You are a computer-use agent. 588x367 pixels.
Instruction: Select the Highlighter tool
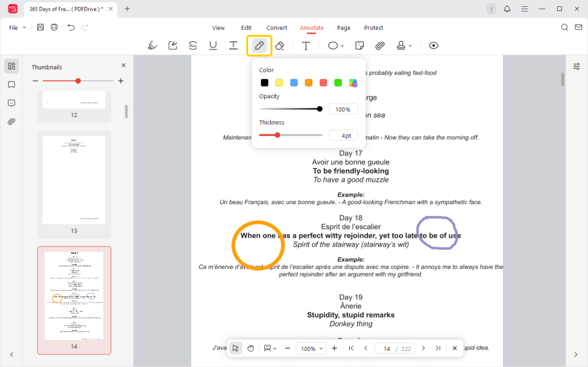(x=152, y=45)
